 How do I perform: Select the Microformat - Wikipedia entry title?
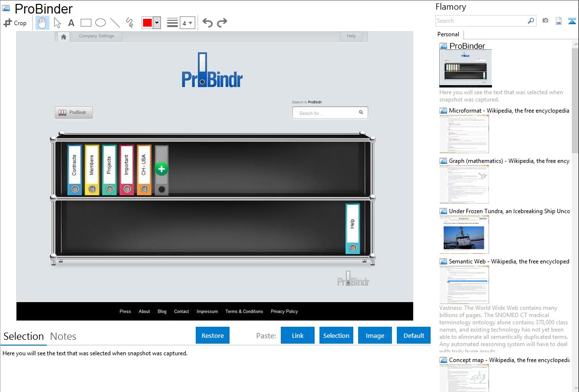509,111
